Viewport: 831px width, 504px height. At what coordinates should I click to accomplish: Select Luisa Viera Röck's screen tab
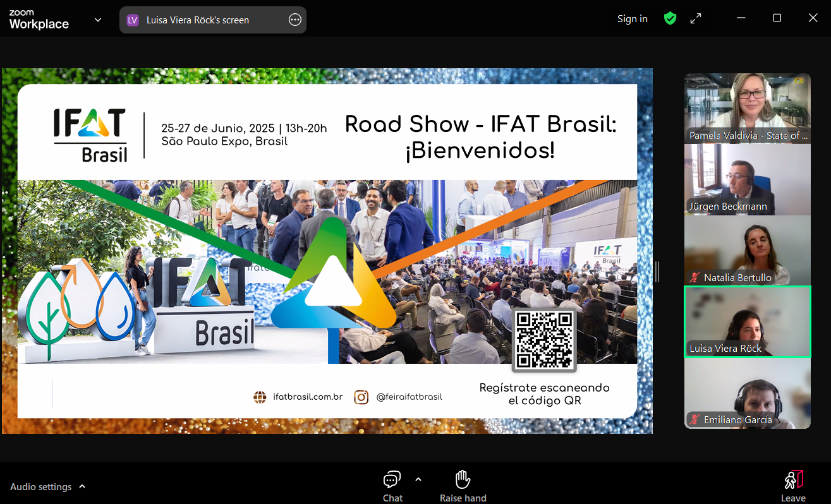[212, 20]
